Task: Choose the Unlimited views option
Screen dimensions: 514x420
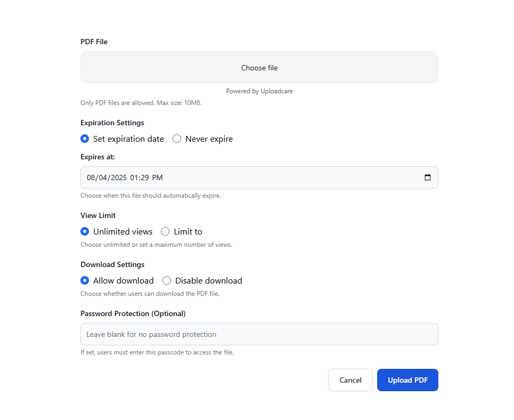Action: [85, 231]
